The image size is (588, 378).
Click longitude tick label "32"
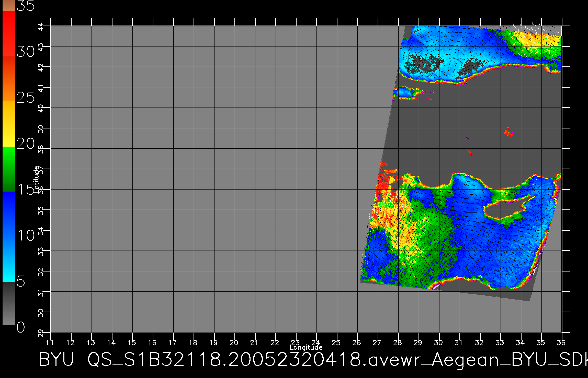(x=479, y=342)
